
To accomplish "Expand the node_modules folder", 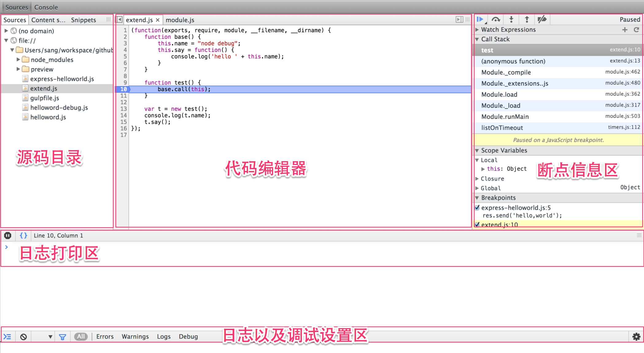I will point(18,60).
